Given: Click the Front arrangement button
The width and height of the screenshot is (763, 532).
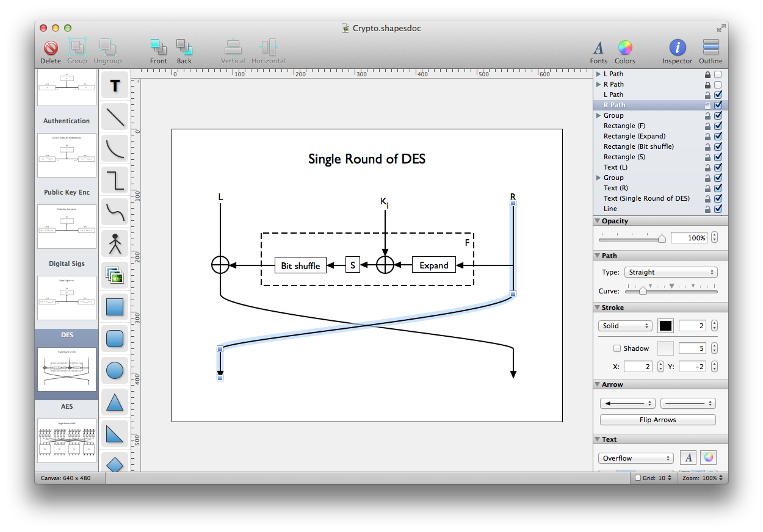Looking at the screenshot, I should pos(159,51).
